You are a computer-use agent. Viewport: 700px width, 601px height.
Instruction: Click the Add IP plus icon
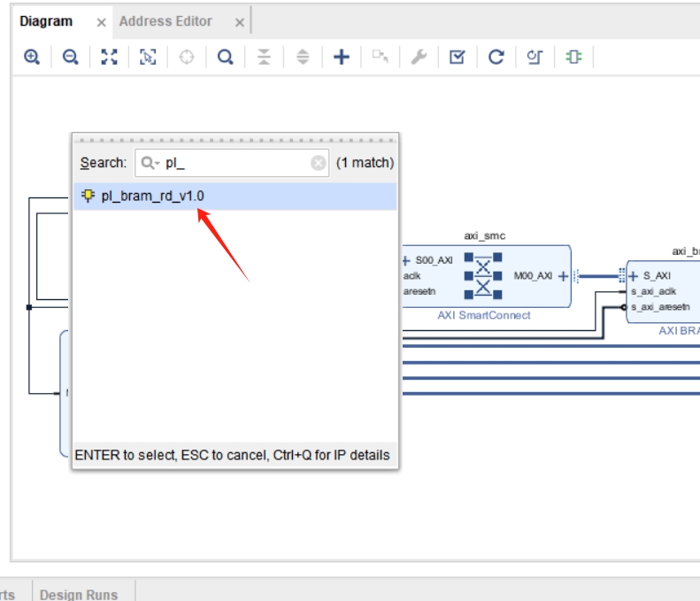coord(342,58)
